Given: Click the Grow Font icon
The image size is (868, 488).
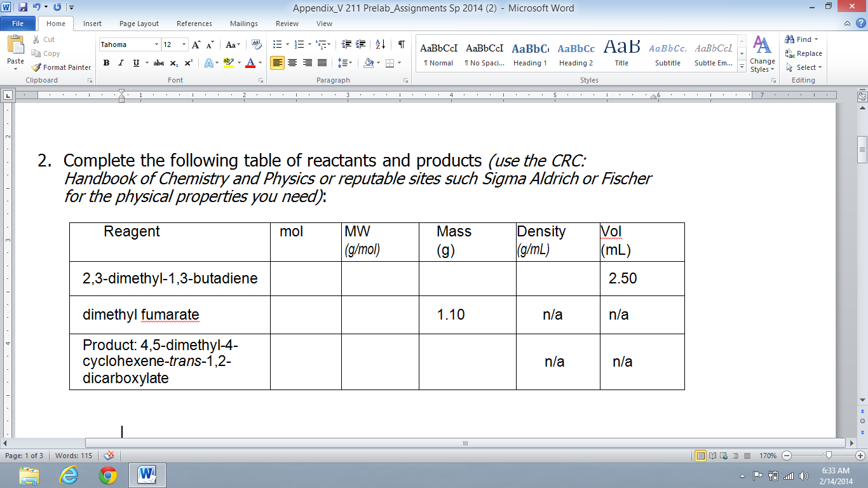Looking at the screenshot, I should (x=196, y=44).
